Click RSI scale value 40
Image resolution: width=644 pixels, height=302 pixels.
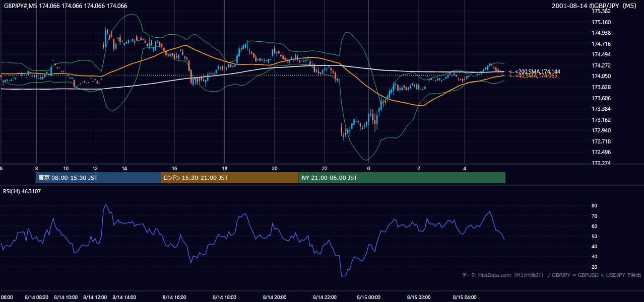click(595, 246)
